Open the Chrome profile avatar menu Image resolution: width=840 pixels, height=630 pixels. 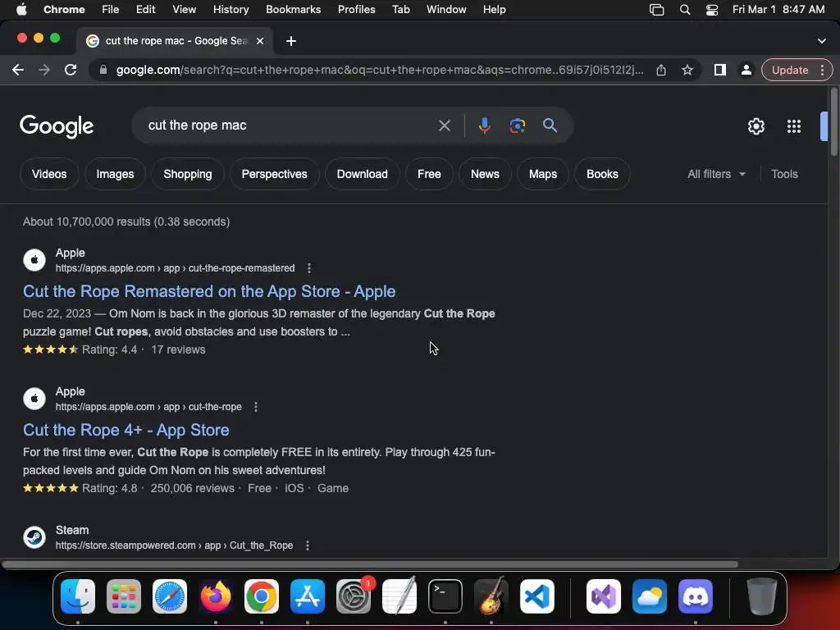click(x=746, y=71)
